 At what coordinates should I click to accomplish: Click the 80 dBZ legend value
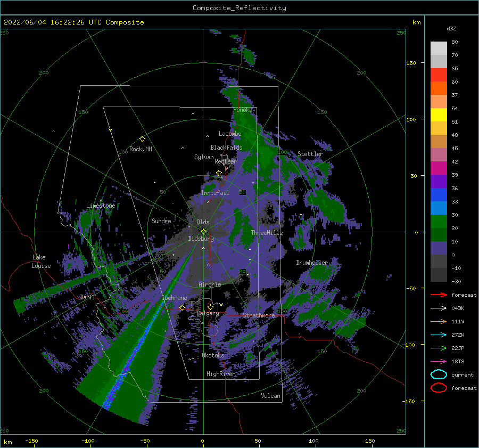click(455, 42)
